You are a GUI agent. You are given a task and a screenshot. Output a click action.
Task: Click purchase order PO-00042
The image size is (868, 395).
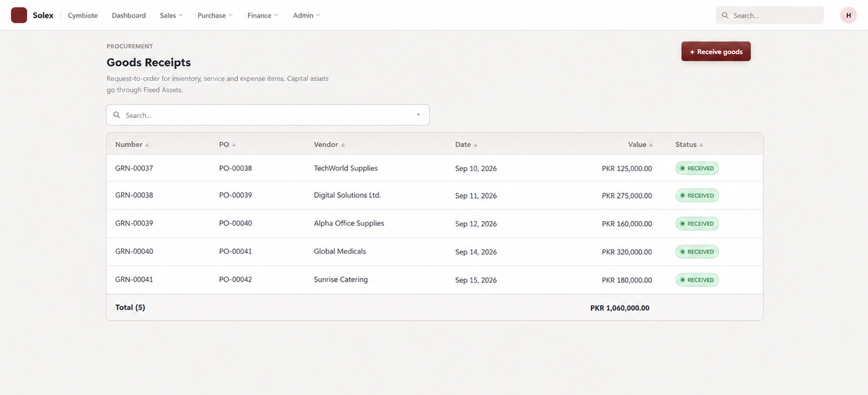235,280
